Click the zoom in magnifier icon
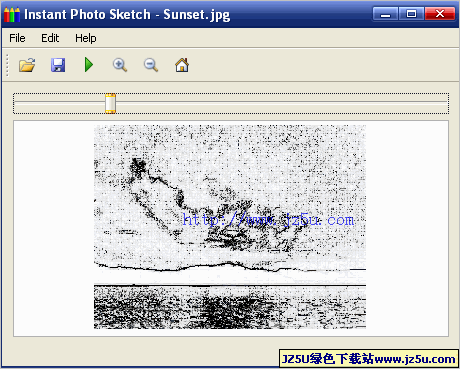 (120, 65)
